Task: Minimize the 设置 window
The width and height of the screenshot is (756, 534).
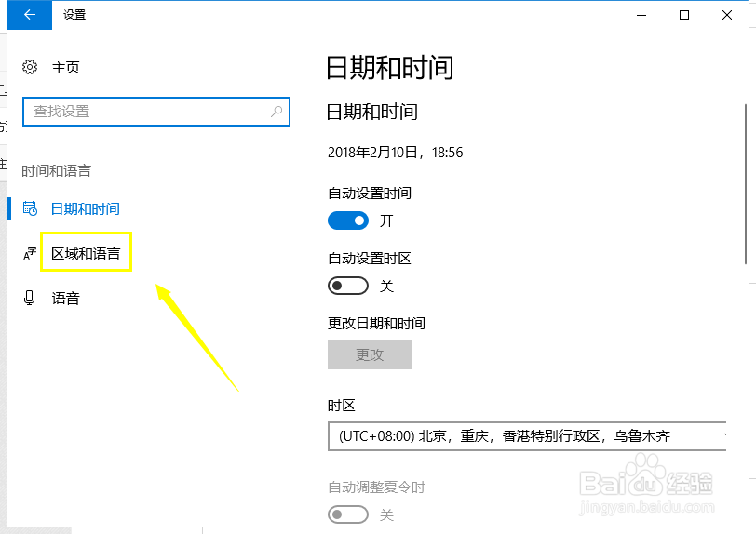Action: pos(641,15)
